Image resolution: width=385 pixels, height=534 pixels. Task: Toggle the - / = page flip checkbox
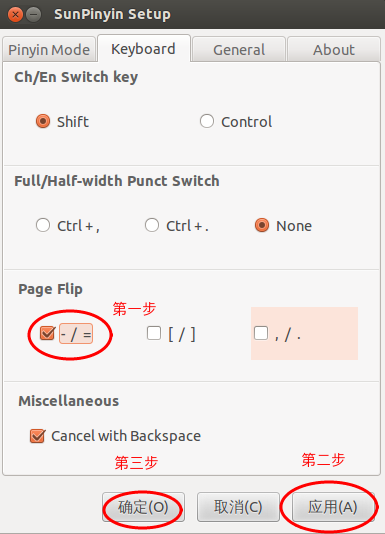47,333
